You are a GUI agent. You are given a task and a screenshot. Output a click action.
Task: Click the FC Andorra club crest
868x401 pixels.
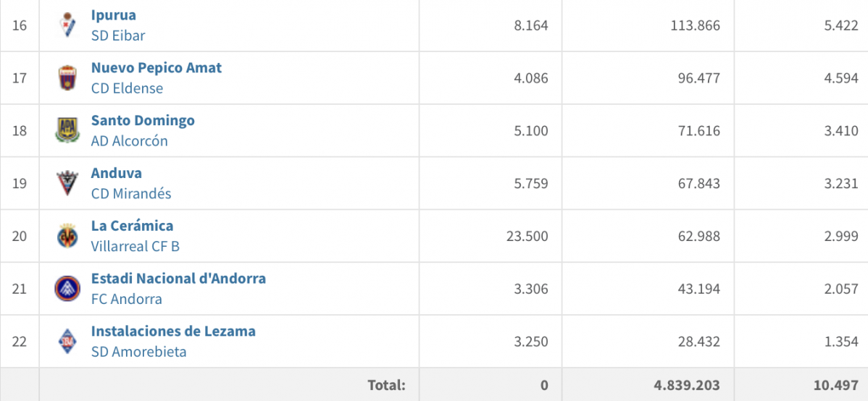67,289
